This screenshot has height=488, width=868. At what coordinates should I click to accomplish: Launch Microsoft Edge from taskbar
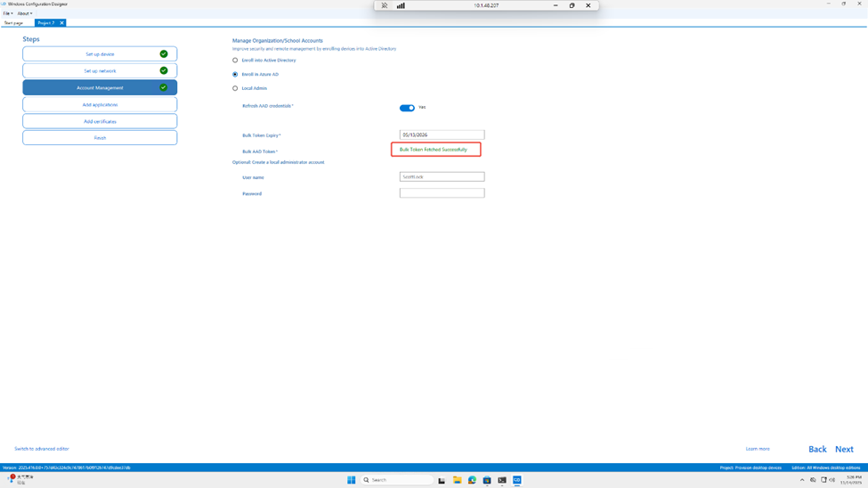click(x=472, y=480)
